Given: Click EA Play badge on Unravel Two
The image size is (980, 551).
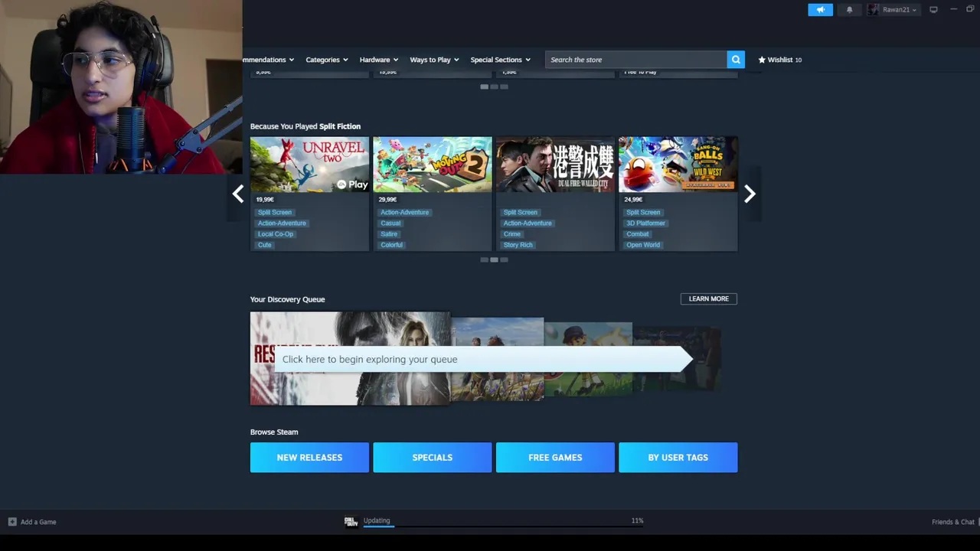Looking at the screenshot, I should click(353, 184).
